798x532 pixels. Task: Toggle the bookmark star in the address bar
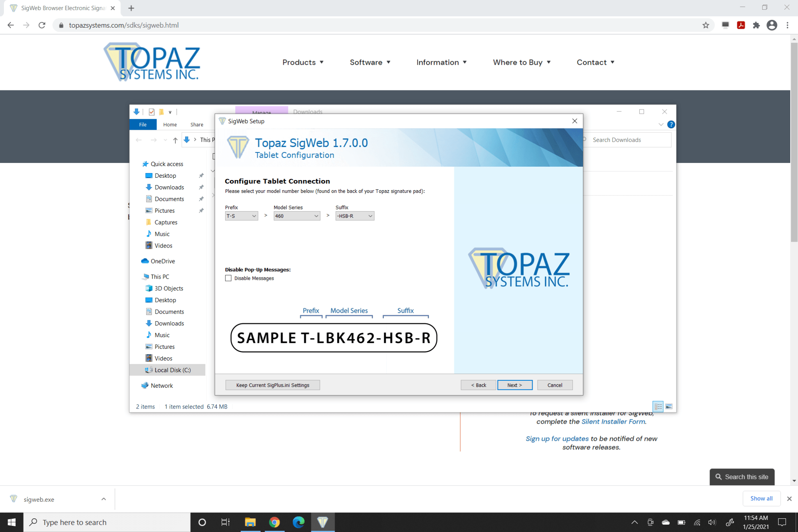click(705, 25)
